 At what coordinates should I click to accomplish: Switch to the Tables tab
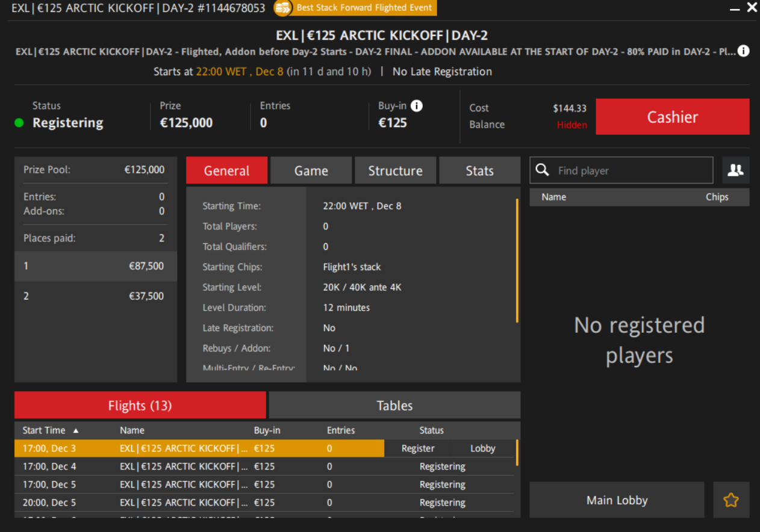point(394,406)
